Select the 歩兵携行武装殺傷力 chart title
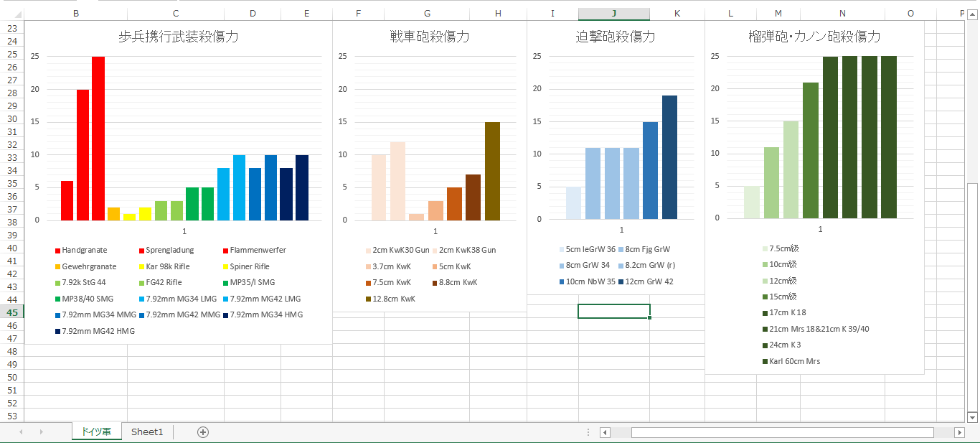980x443 pixels. [179, 37]
